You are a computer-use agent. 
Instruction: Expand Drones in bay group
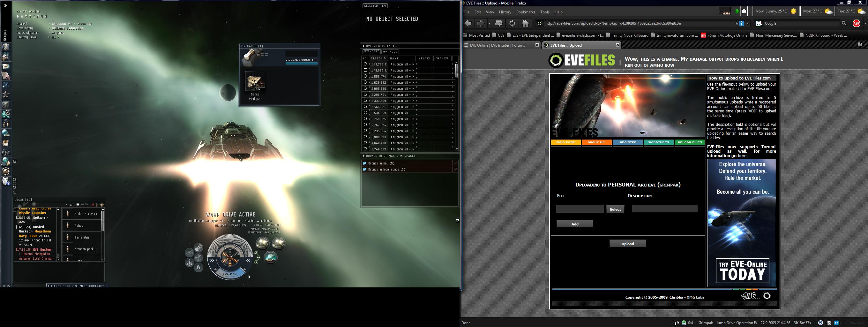coord(455,163)
